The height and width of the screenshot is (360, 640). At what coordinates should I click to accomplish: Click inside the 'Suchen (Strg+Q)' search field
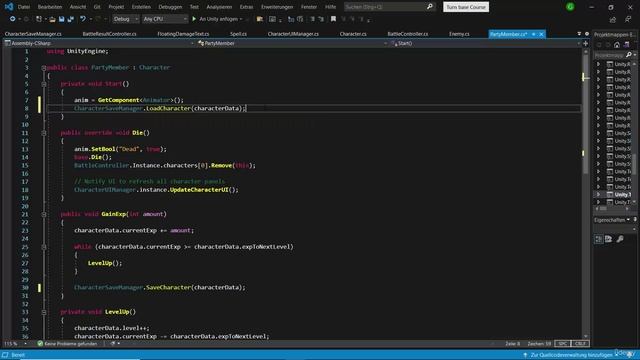(x=384, y=7)
